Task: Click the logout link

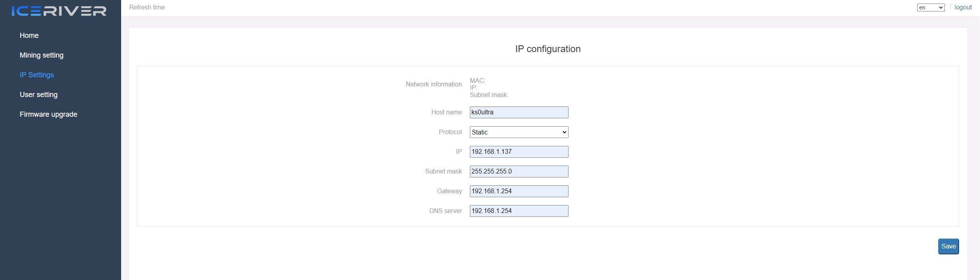Action: (x=963, y=7)
